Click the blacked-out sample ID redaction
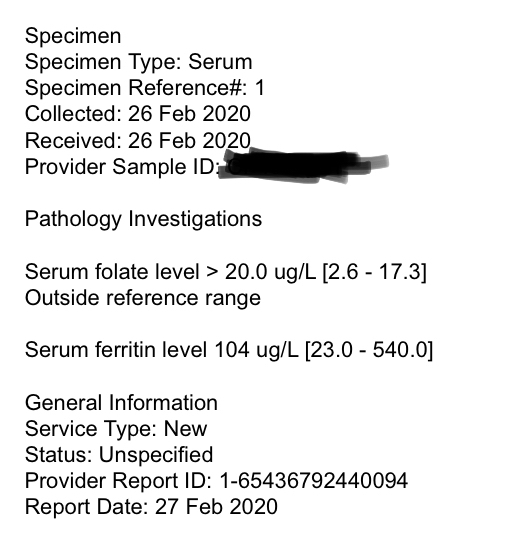Viewport: 527px width, 538px height. coord(303,165)
